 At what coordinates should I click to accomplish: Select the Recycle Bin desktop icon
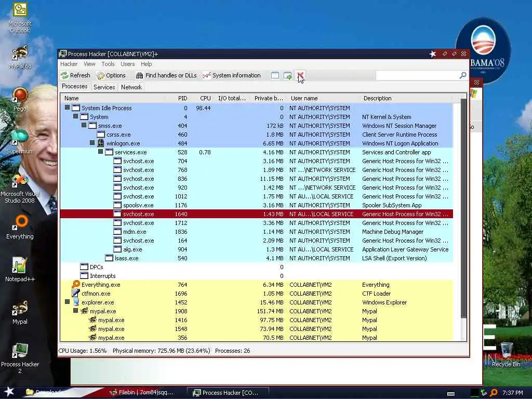tap(506, 355)
